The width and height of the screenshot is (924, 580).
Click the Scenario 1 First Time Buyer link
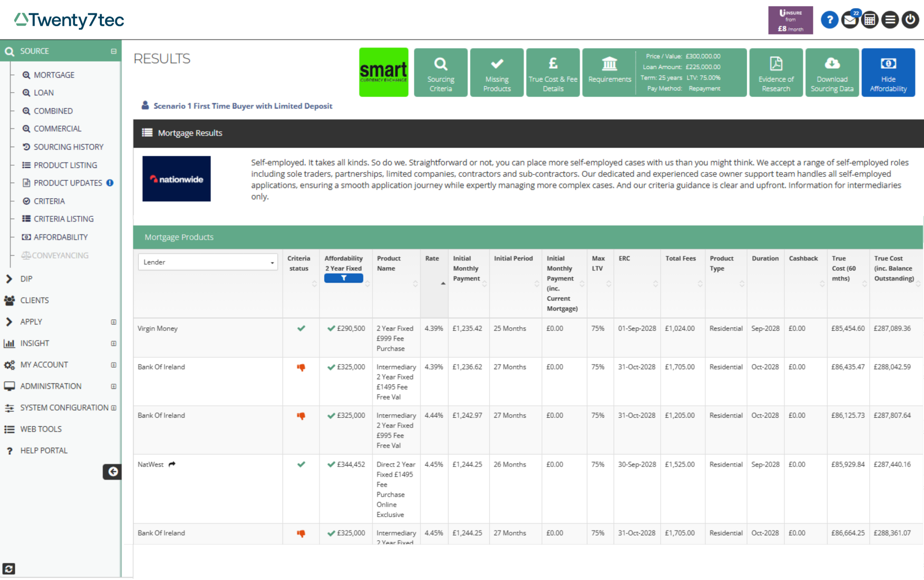tap(243, 106)
